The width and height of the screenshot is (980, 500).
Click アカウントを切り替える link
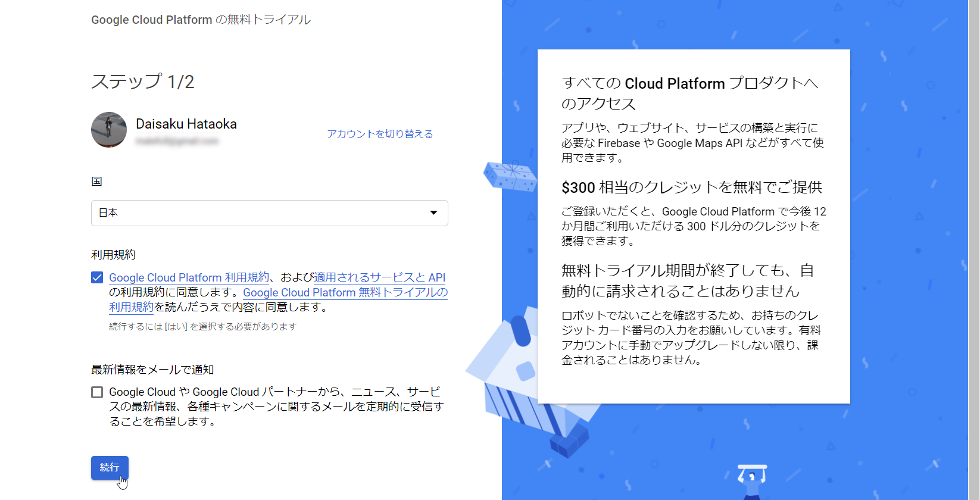click(380, 134)
